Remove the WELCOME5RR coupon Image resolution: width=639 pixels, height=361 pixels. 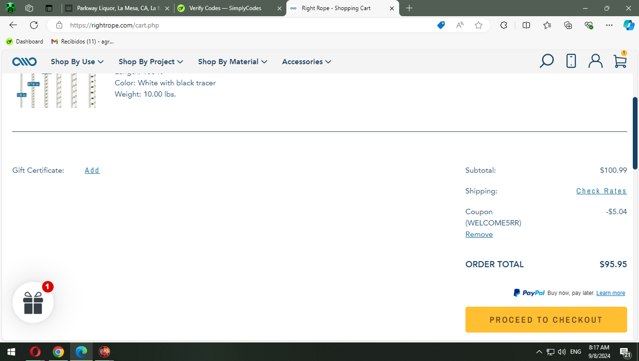(x=479, y=234)
